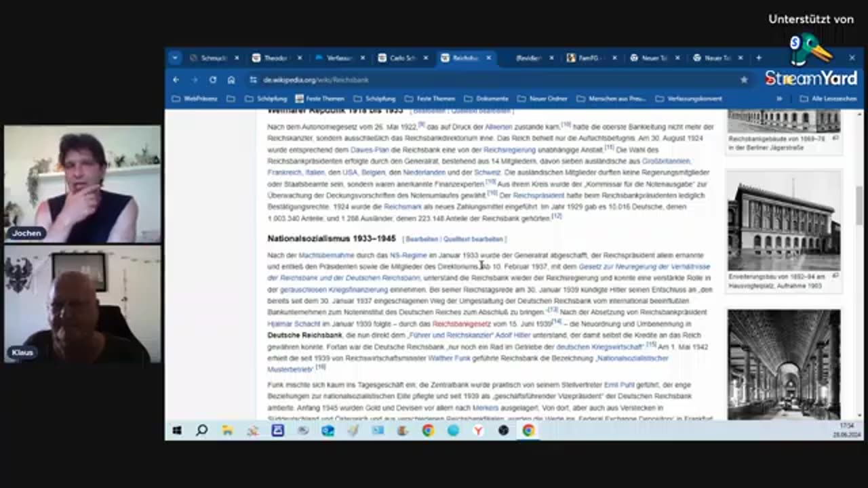Open the NS-Regime link
Viewport: 868px width, 488px height.
tap(408, 256)
